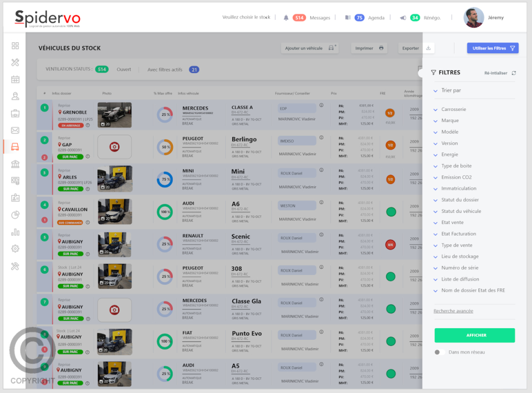
Task: Click the green AFFICHER button
Action: tap(474, 335)
